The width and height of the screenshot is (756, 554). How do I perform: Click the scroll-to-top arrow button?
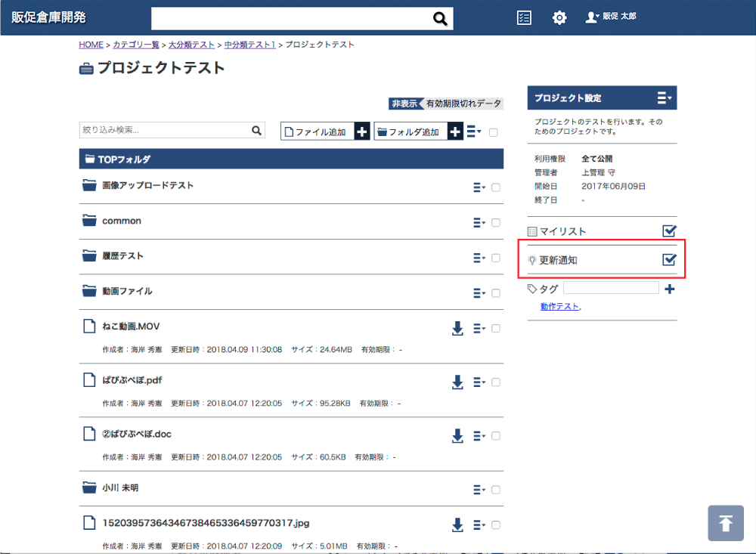[726, 523]
